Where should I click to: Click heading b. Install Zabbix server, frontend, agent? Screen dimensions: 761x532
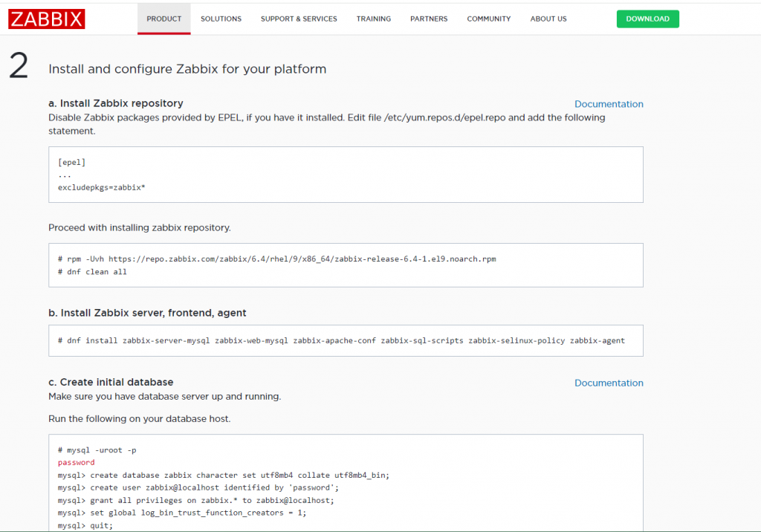coord(147,313)
